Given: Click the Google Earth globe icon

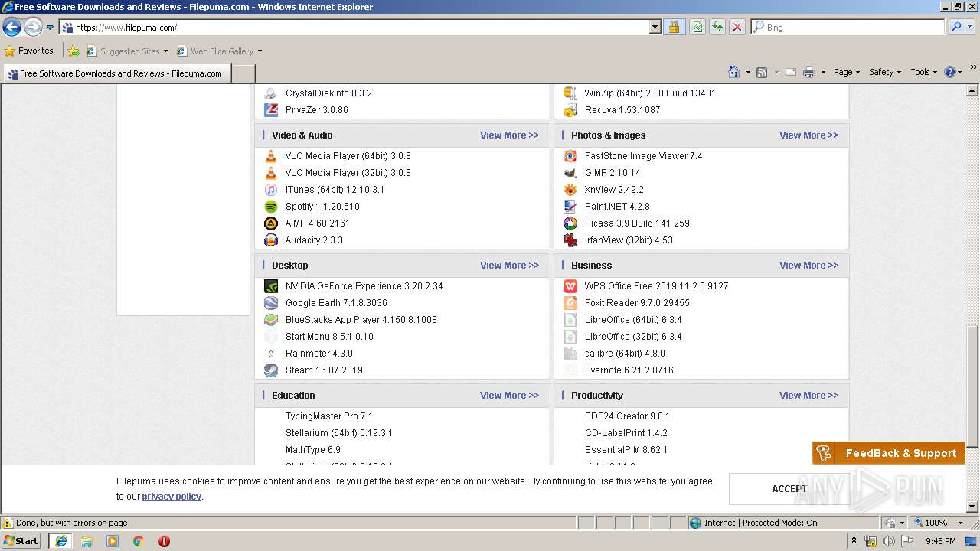Looking at the screenshot, I should coord(270,303).
